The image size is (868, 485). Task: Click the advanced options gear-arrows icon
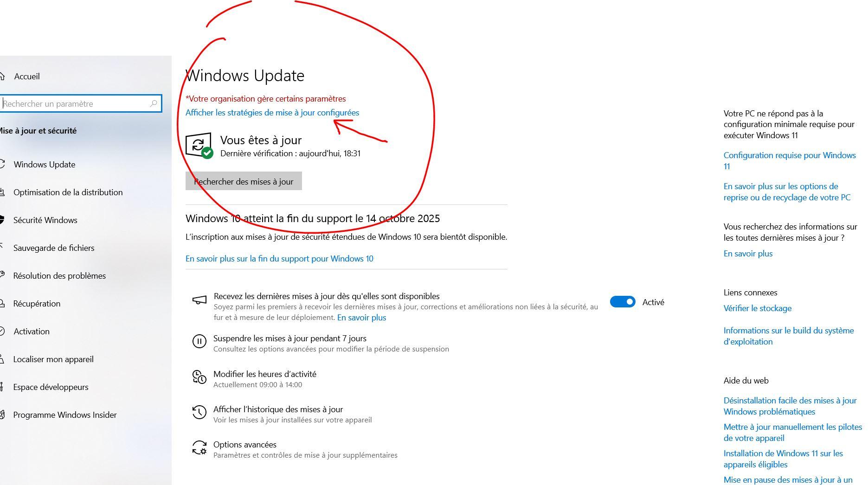(x=199, y=447)
